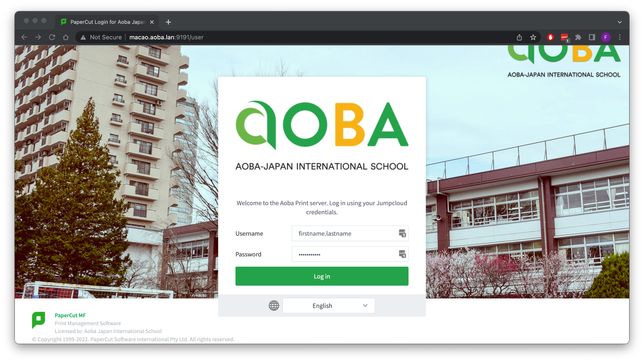
Task: Click the Username input field
Action: click(344, 233)
